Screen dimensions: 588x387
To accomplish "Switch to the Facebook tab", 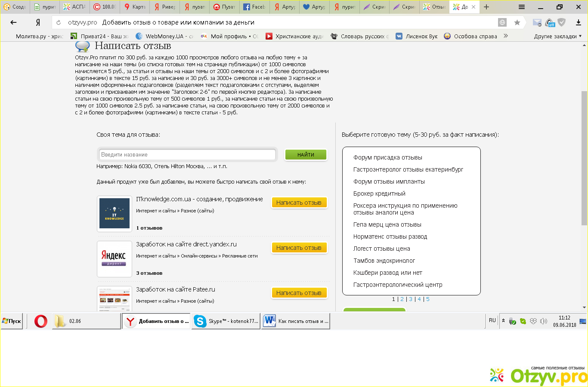I will pyautogui.click(x=254, y=7).
